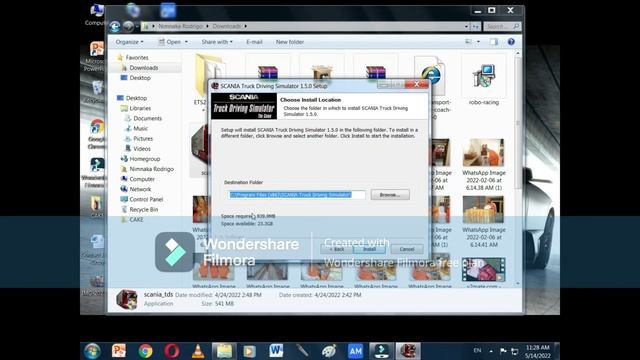Select Network in navigation pane

(x=140, y=189)
